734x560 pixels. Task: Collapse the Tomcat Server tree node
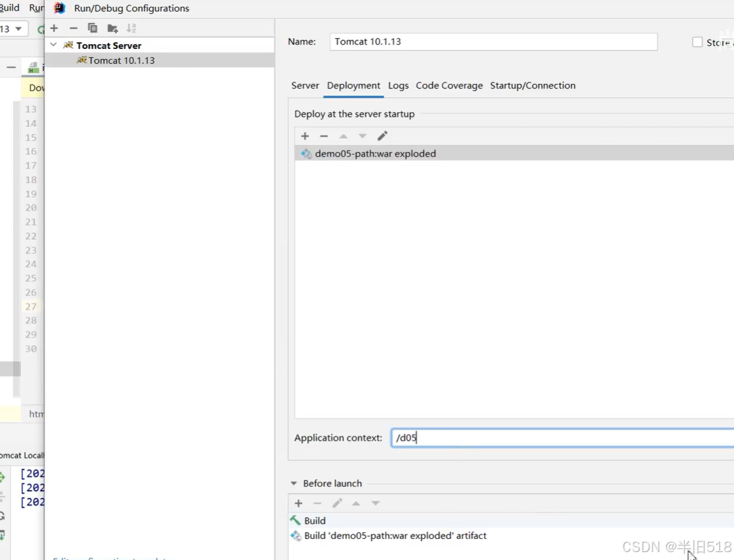(54, 45)
